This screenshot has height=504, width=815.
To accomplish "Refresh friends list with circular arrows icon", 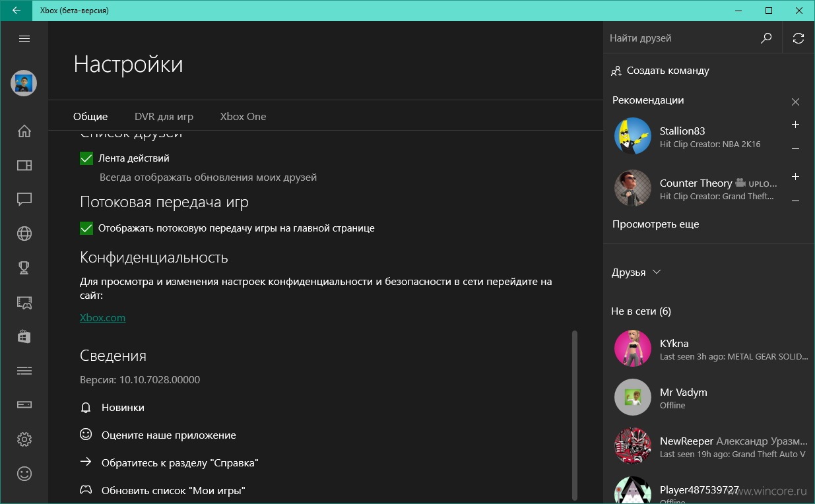I will tap(799, 38).
